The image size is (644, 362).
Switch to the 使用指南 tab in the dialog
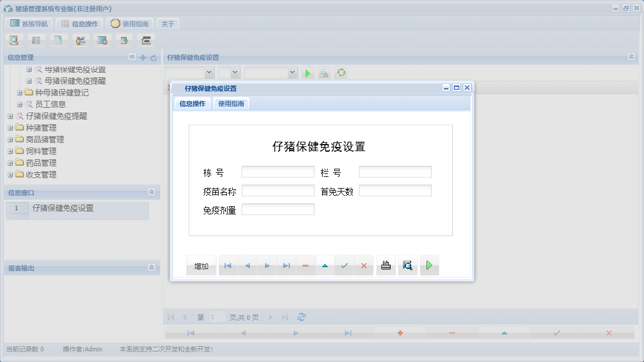click(x=231, y=103)
